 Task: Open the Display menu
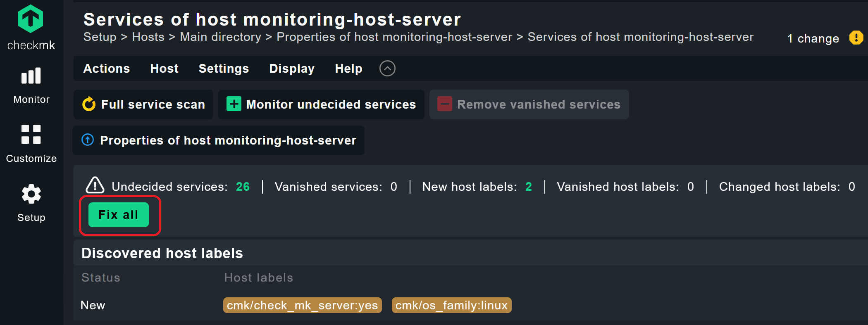[x=292, y=69]
